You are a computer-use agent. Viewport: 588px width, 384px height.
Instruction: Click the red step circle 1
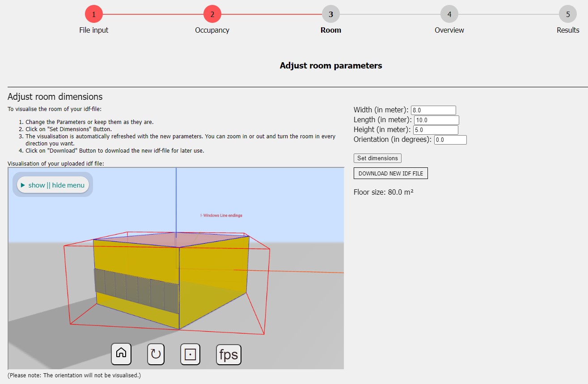tap(93, 14)
